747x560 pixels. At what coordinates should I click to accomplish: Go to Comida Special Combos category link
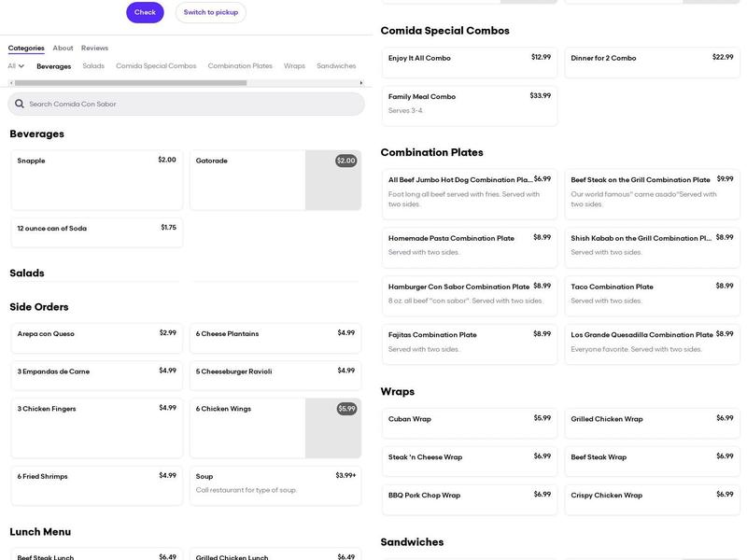click(156, 66)
